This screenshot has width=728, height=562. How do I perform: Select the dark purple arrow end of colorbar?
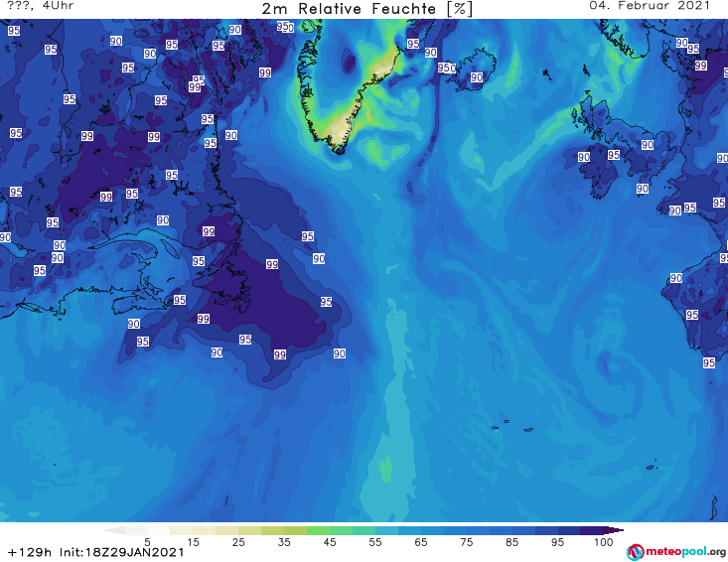614,530
